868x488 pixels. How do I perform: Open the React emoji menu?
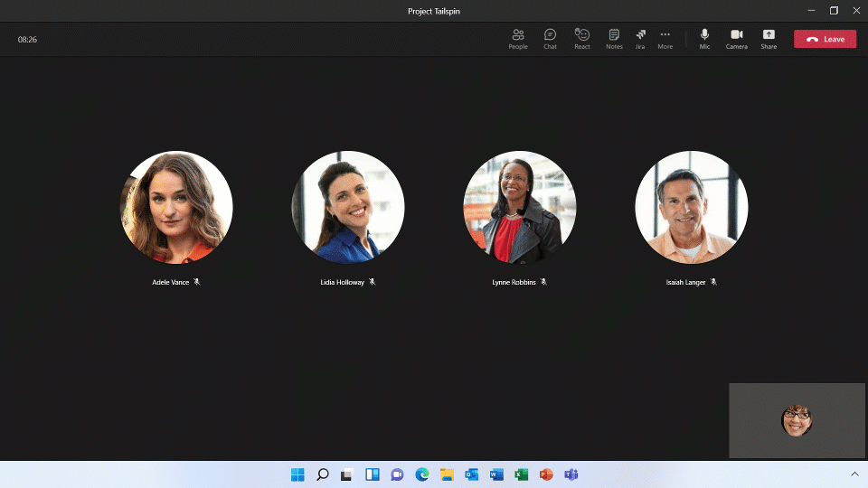[582, 39]
